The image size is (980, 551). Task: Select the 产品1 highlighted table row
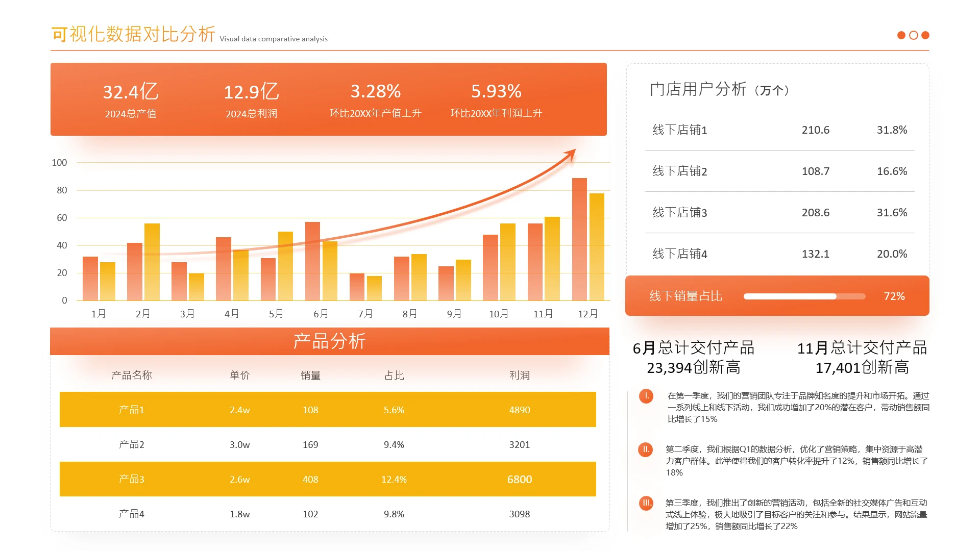click(x=328, y=410)
